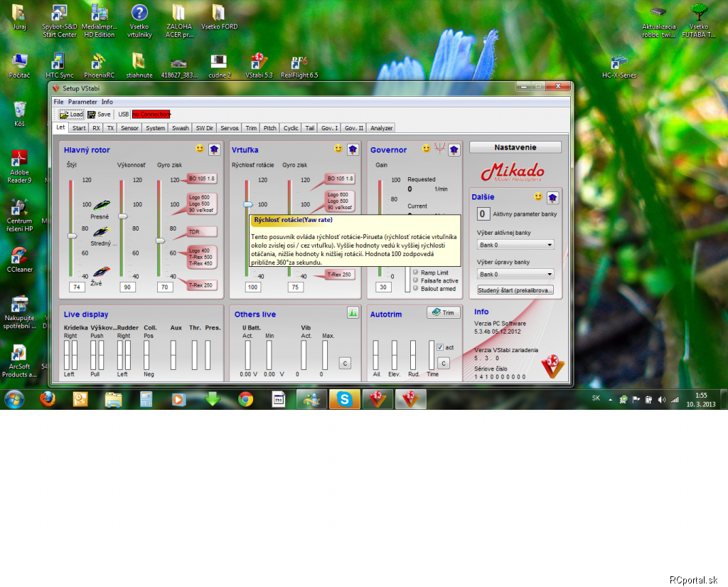
Task: Switch to the Analyzer tab
Action: tap(382, 128)
